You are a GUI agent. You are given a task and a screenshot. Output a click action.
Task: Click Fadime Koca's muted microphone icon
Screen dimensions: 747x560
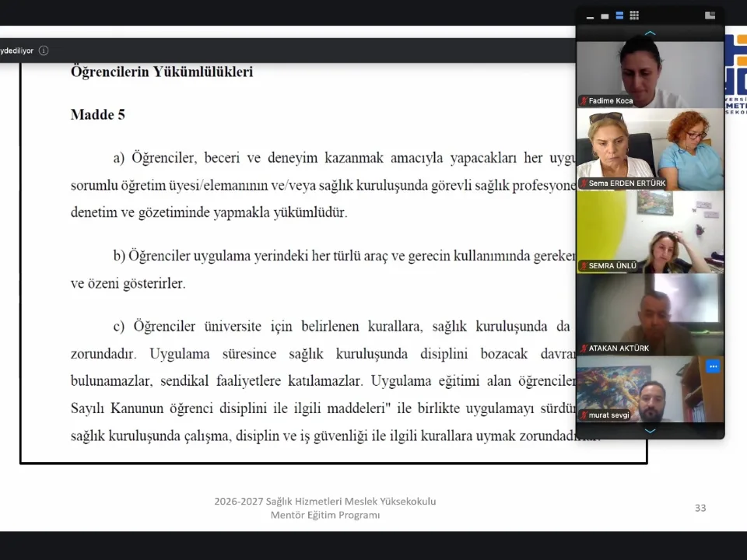pyautogui.click(x=584, y=101)
